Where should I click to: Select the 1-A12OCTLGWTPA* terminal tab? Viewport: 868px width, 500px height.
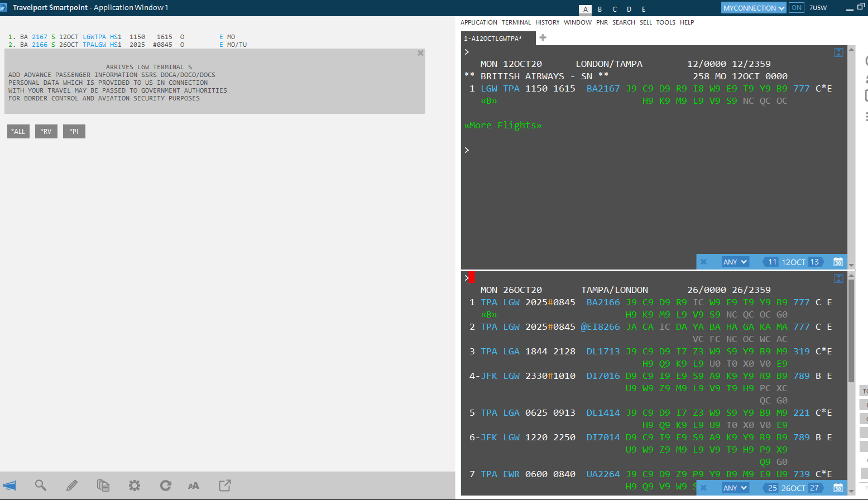pyautogui.click(x=493, y=39)
